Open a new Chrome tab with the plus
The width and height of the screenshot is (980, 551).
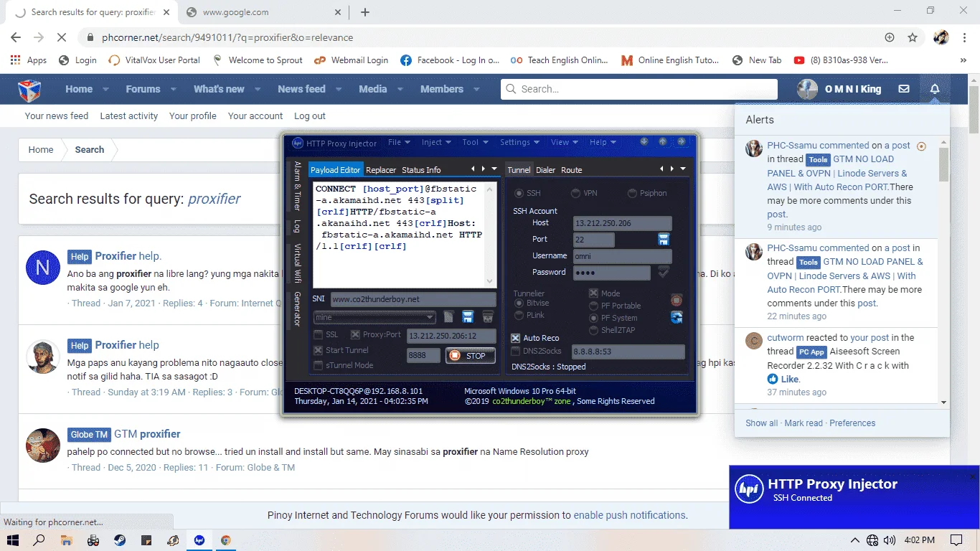pyautogui.click(x=365, y=12)
